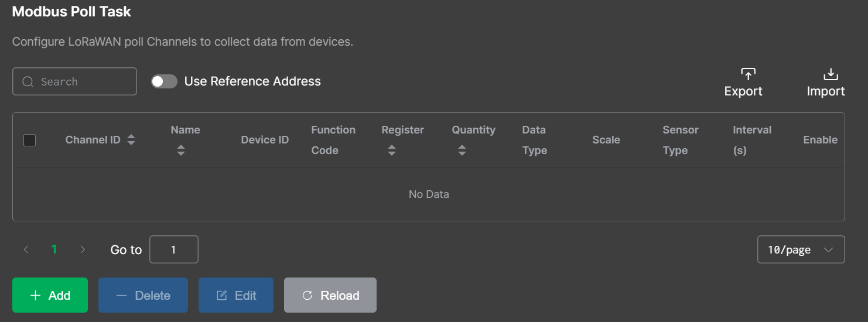The image size is (868, 322).
Task: Open the 10/page size dropdown
Action: [801, 249]
